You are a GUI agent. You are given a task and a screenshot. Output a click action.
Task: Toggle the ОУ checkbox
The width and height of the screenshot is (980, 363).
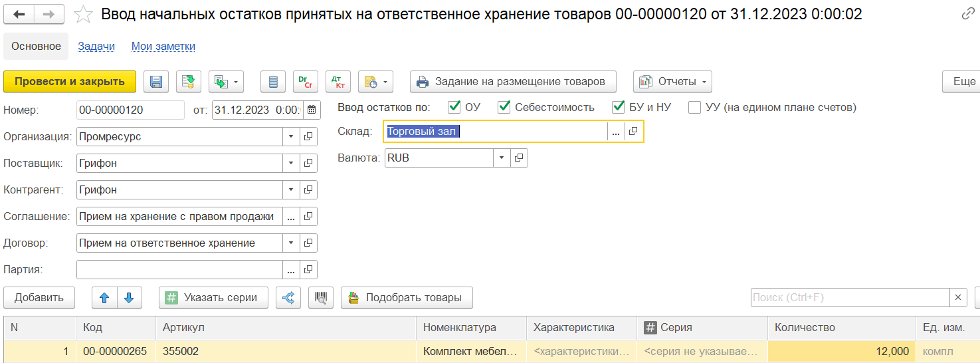(455, 107)
